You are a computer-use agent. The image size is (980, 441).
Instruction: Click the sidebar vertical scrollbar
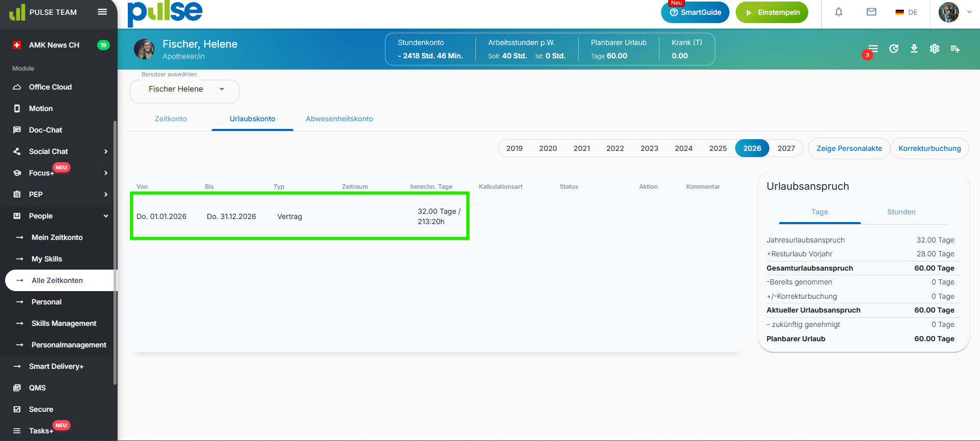point(115,252)
